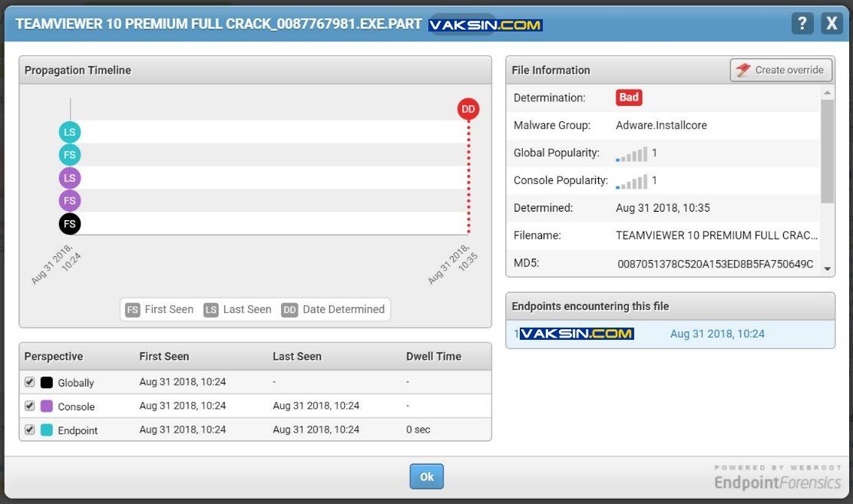
Task: Open the help question mark button
Action: [x=802, y=23]
